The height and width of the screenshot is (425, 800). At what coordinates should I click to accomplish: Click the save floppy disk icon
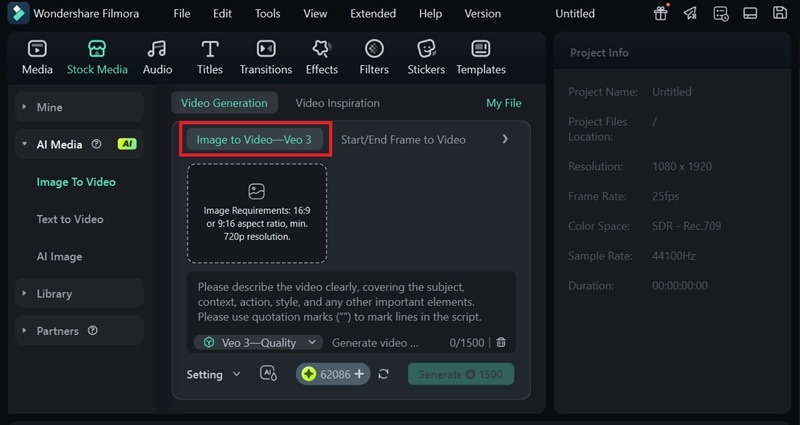pyautogui.click(x=780, y=13)
